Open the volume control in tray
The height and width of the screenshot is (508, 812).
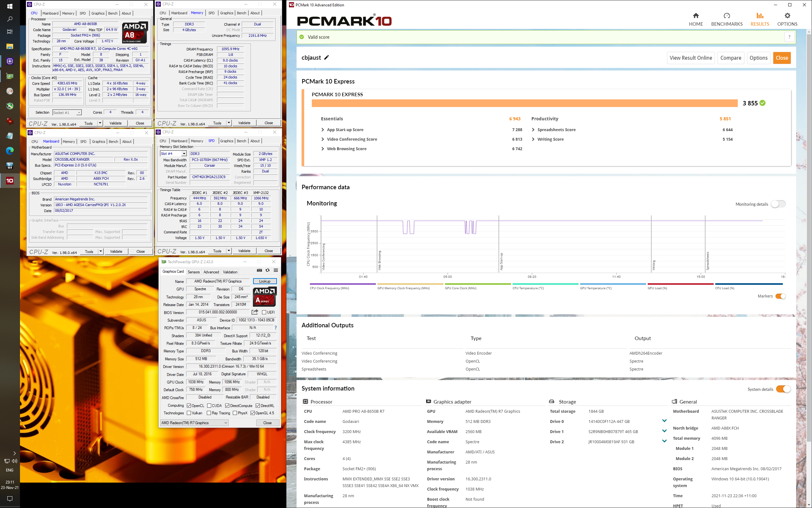tap(14, 461)
